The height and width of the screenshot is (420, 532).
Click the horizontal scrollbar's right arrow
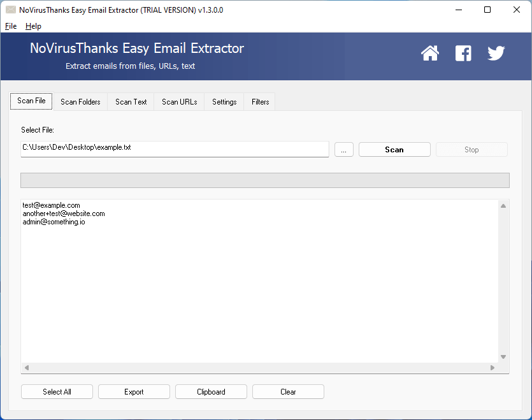[x=492, y=368]
